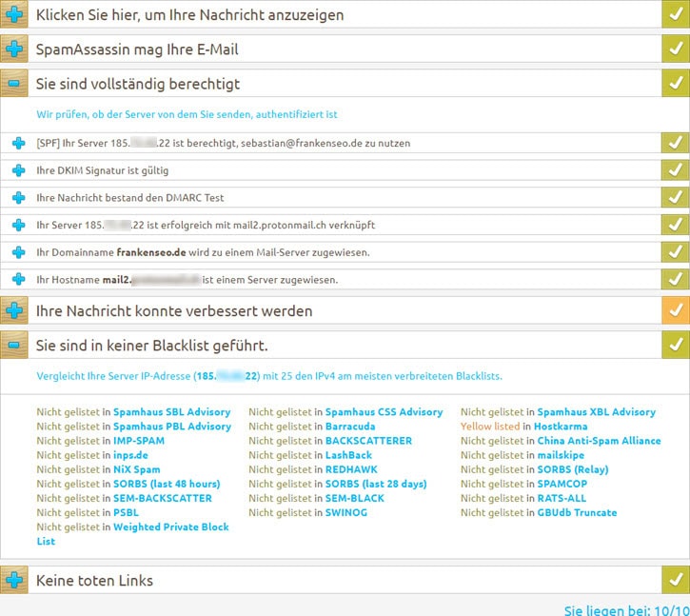690x616 pixels.
Task: Expand the Keine toten Links section
Action: point(14,580)
